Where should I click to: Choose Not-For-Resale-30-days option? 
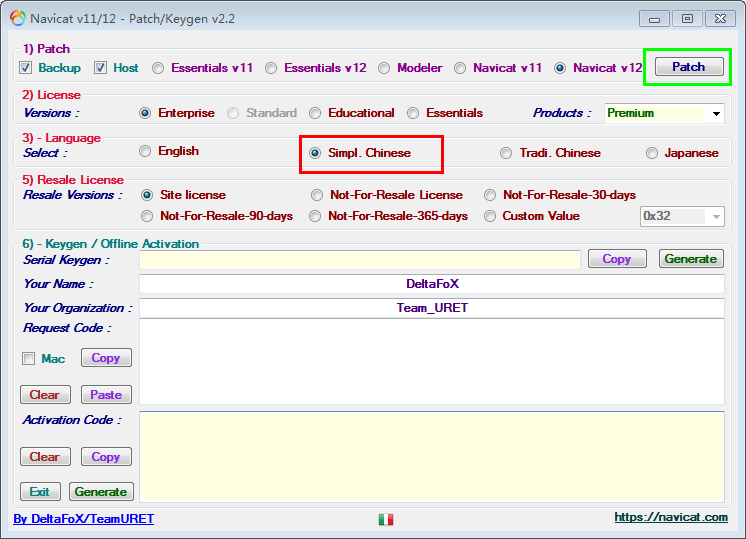tap(490, 195)
